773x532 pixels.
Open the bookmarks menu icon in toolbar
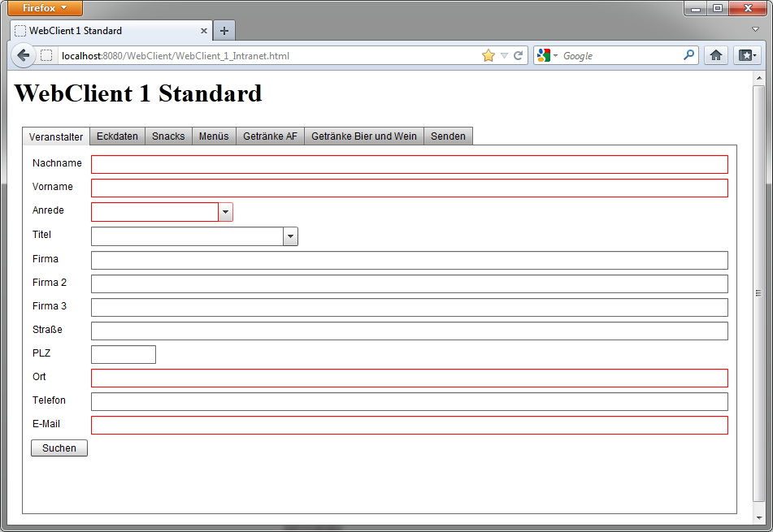746,55
